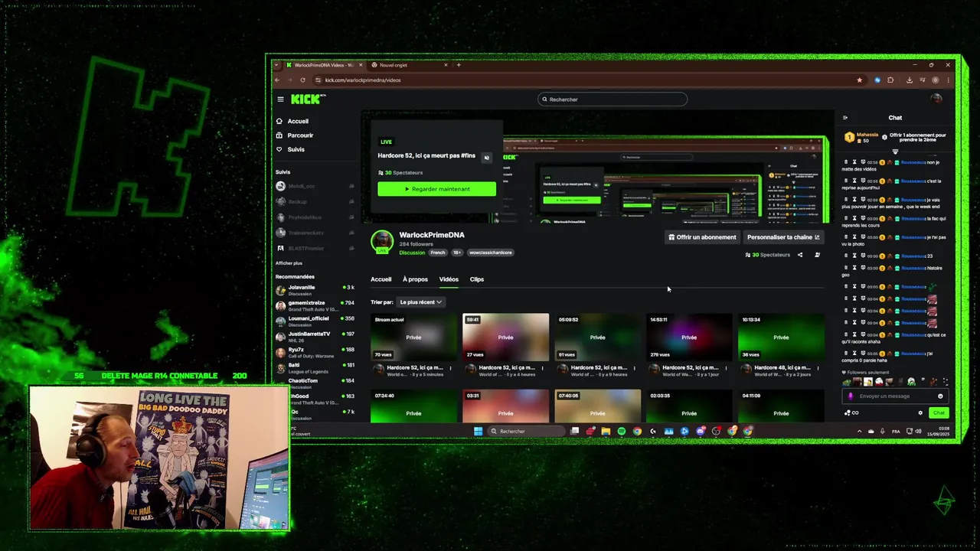Open options menu of the 279 vues video
This screenshot has width=980, height=551.
click(726, 368)
